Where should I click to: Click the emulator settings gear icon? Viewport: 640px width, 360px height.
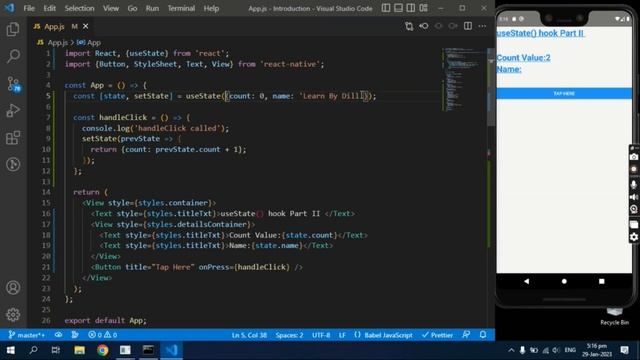coord(634,237)
